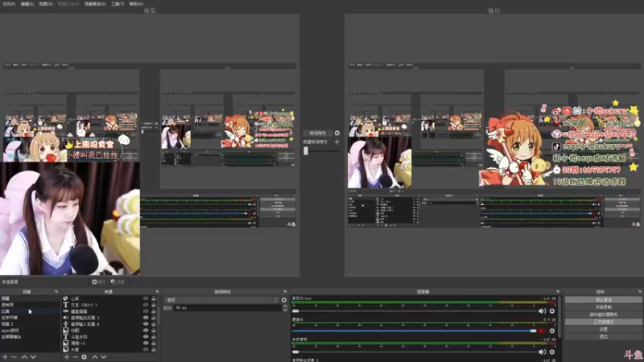This screenshot has height=362, width=644.
Task: Open second mixer channel settings gear
Action: click(x=552, y=331)
